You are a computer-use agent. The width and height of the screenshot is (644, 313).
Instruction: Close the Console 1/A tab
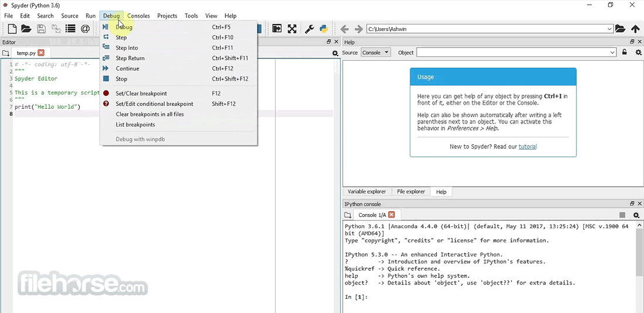tap(392, 215)
